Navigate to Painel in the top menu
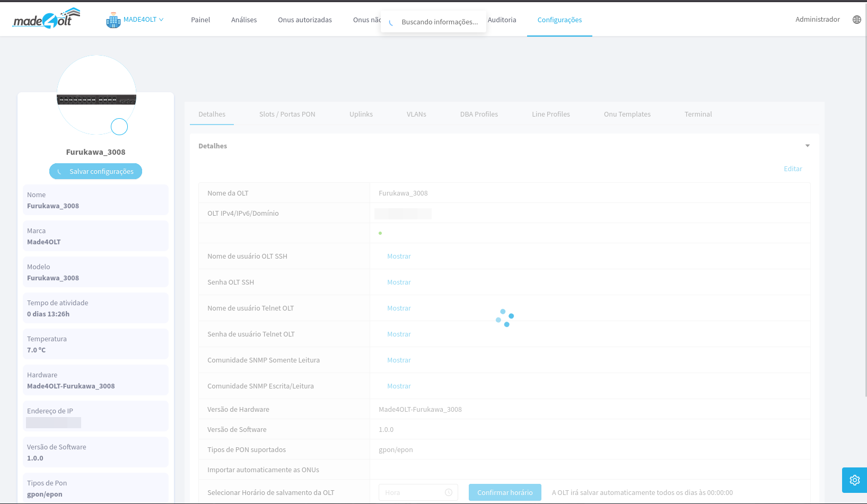This screenshot has width=867, height=504. coord(200,20)
